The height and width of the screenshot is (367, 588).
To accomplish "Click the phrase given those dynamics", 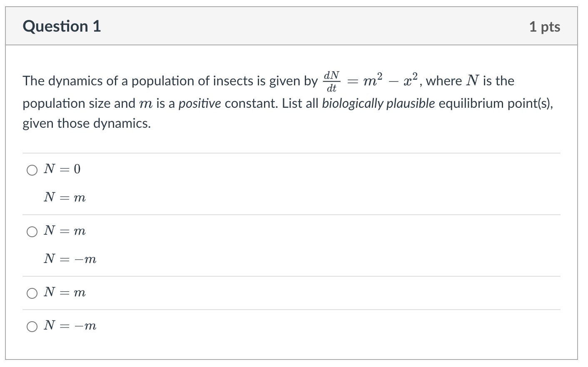I will click(x=86, y=123).
